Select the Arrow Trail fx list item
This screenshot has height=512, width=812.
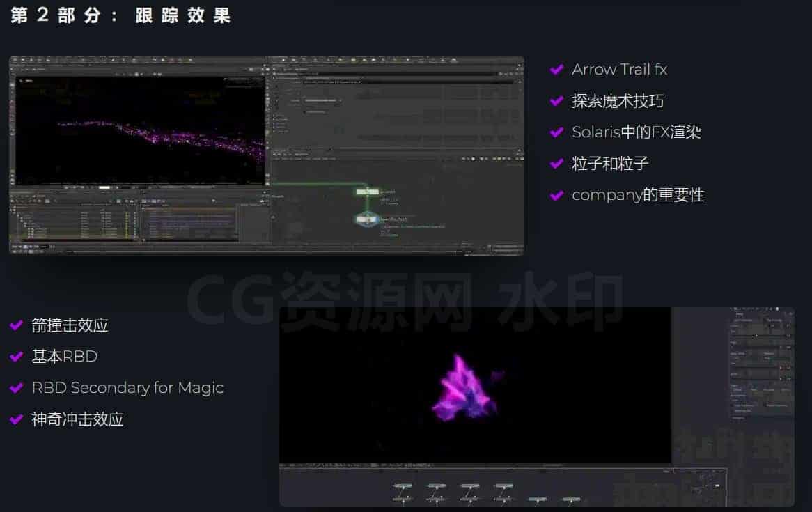(x=619, y=70)
